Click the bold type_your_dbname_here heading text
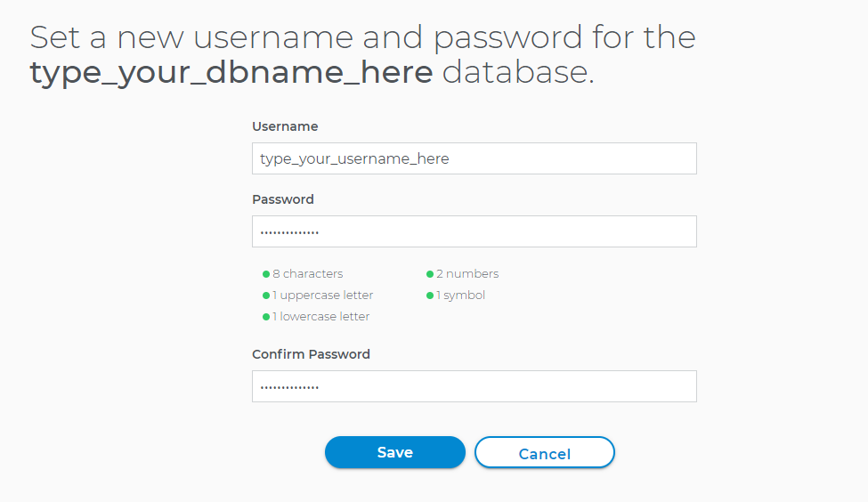 [x=231, y=73]
